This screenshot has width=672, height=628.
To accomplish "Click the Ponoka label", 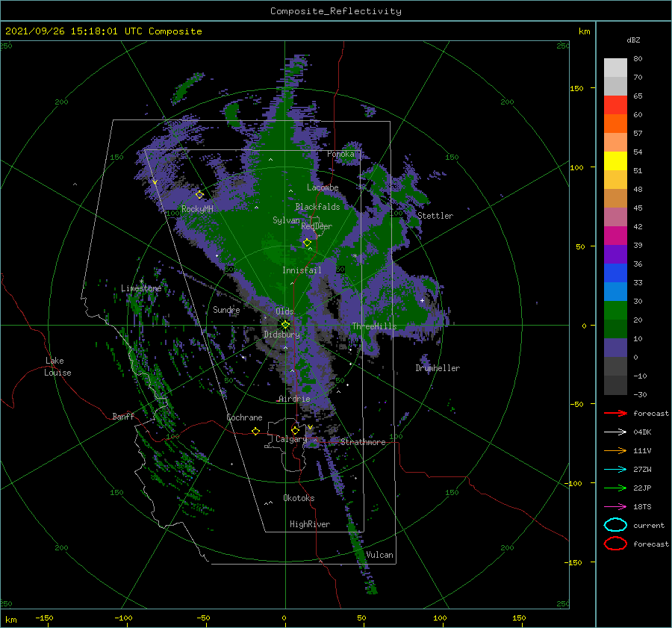I will (x=340, y=154).
